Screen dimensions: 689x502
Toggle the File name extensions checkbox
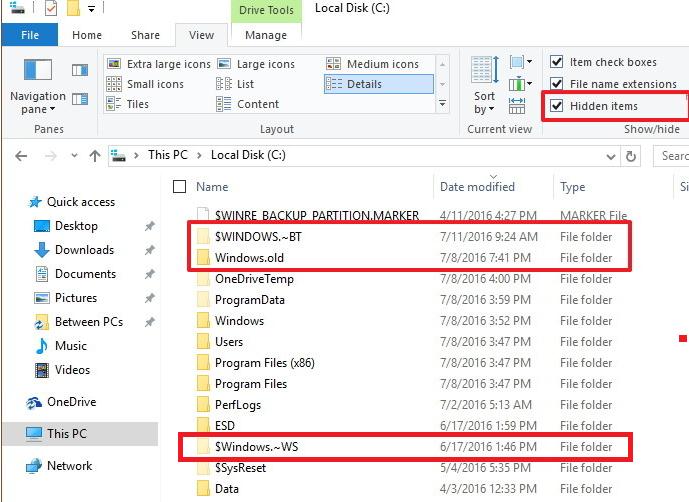pyautogui.click(x=557, y=84)
